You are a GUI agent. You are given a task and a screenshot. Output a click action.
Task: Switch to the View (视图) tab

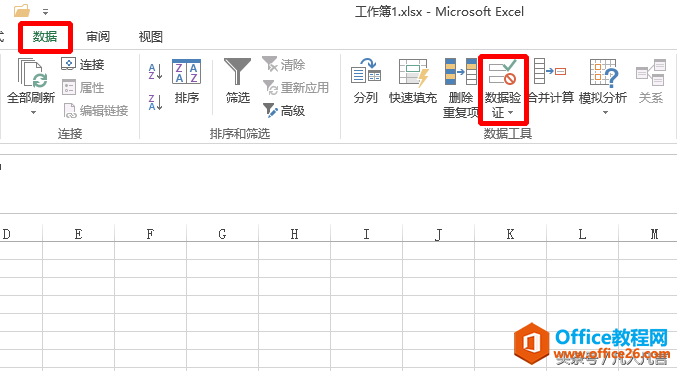[x=150, y=37]
